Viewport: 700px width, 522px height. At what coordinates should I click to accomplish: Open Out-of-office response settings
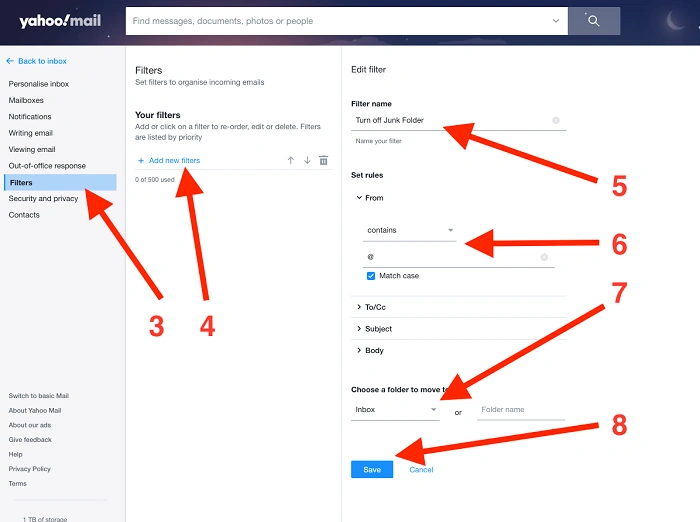click(x=47, y=166)
